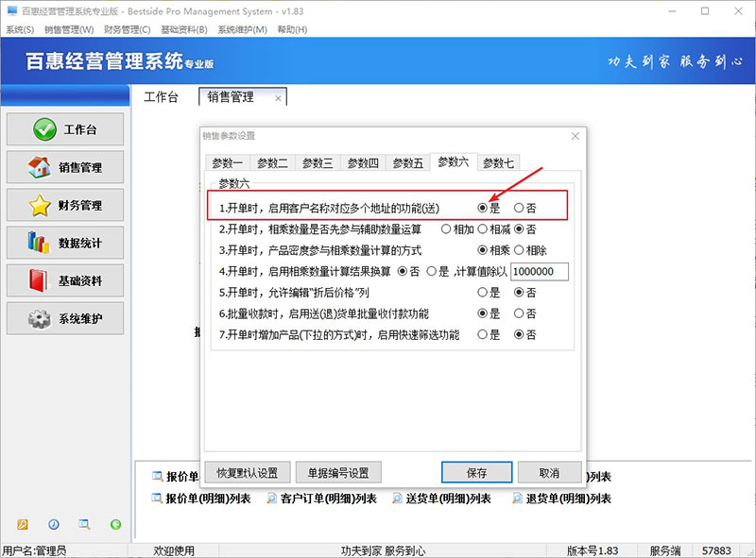Switch to the 工作台 page tab
This screenshot has height=558, width=756.
161,97
